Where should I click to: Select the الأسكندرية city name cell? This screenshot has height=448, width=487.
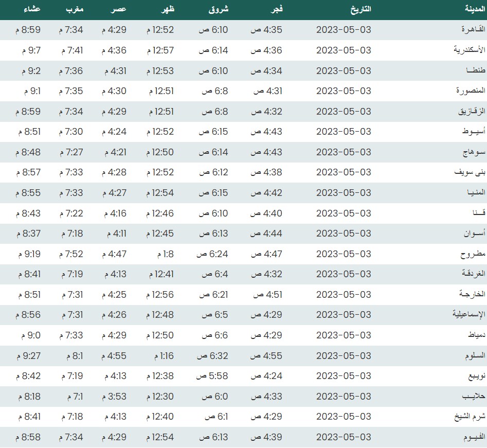coord(460,50)
